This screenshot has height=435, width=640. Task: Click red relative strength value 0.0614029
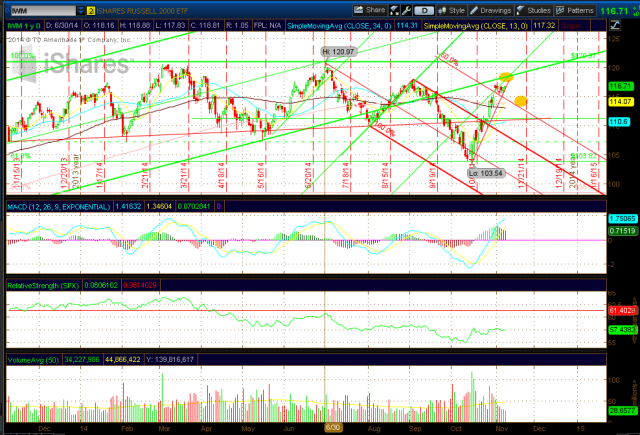(x=140, y=286)
